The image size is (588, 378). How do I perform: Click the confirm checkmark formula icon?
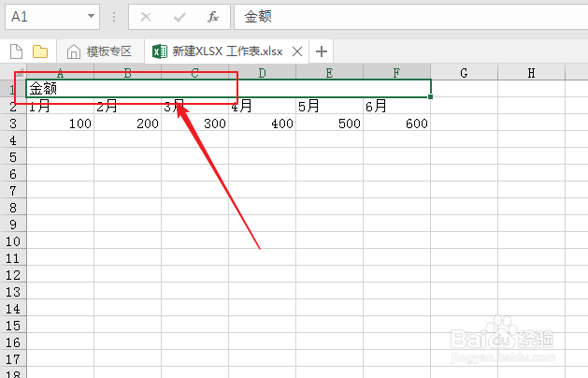179,17
